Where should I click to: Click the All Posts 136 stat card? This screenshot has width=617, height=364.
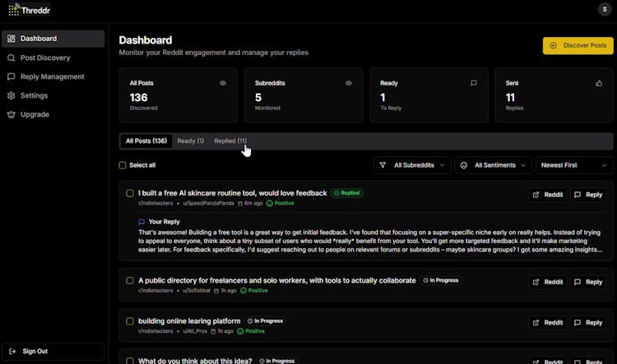click(179, 95)
